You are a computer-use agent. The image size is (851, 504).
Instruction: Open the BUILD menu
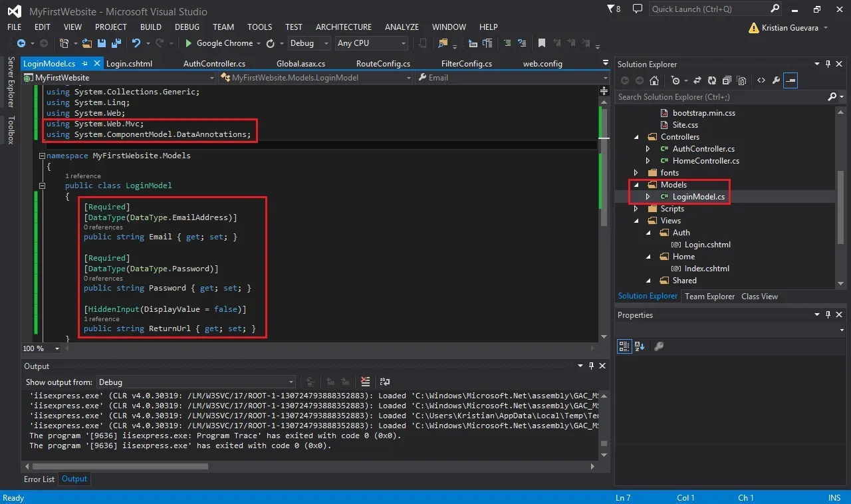[x=151, y=27]
